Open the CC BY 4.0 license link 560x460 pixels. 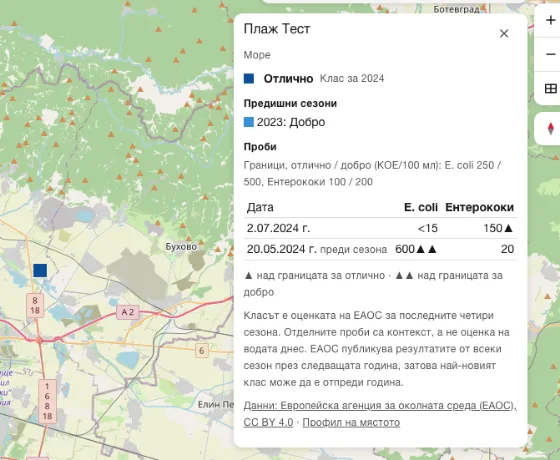pyautogui.click(x=268, y=422)
